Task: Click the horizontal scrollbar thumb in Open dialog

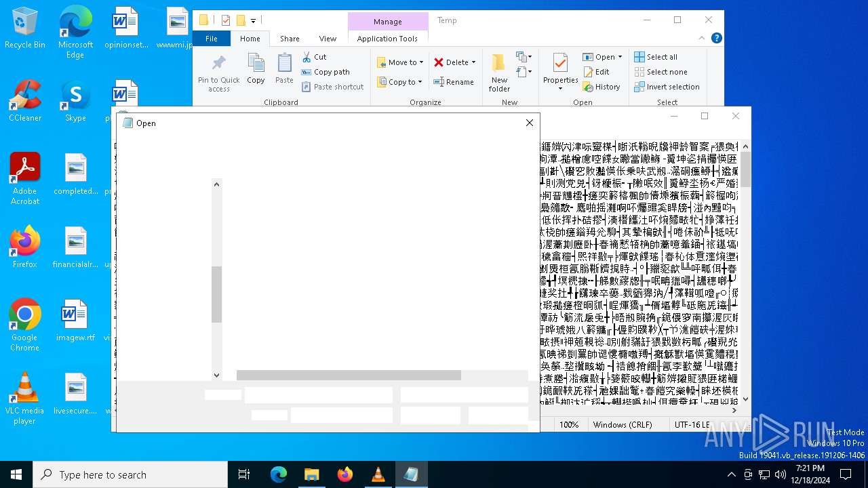Action: click(349, 375)
